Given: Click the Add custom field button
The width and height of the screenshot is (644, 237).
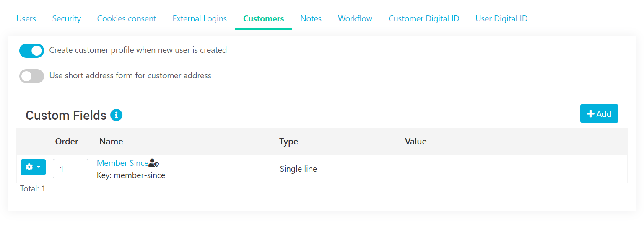Looking at the screenshot, I should (x=599, y=114).
